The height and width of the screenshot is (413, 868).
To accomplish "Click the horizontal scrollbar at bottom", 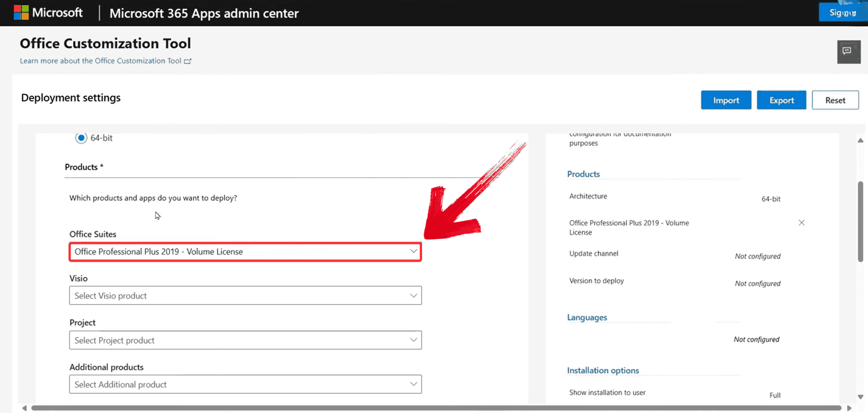I will tap(436, 408).
